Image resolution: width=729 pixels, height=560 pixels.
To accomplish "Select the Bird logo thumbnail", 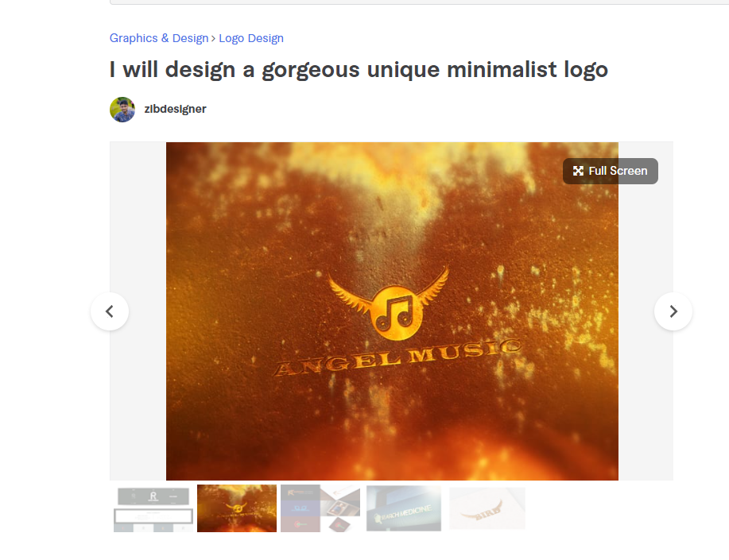I will pos(487,508).
